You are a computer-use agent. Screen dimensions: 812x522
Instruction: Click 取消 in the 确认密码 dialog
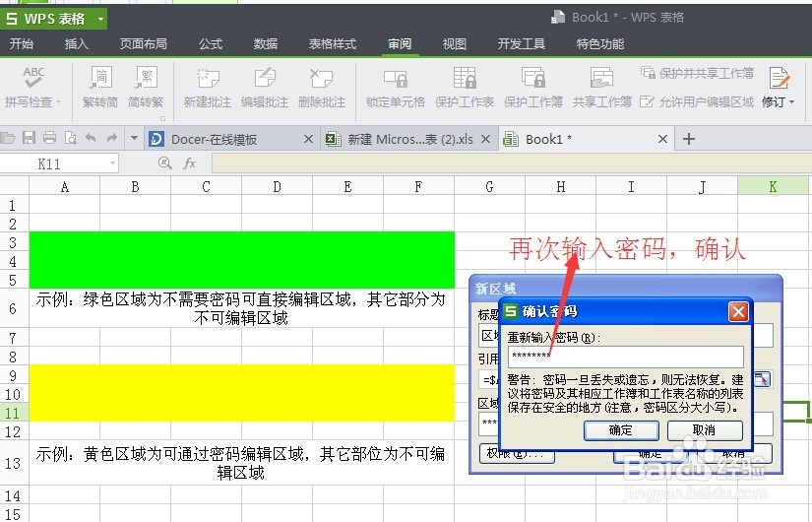tap(705, 430)
